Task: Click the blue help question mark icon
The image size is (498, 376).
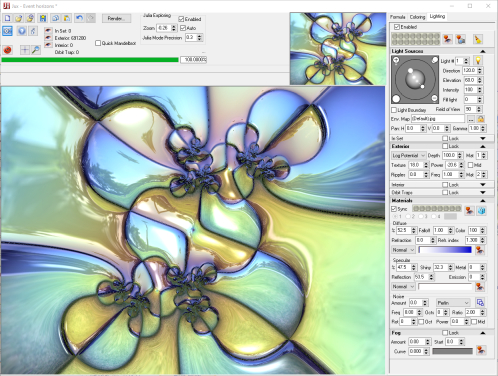Action: tap(22, 31)
